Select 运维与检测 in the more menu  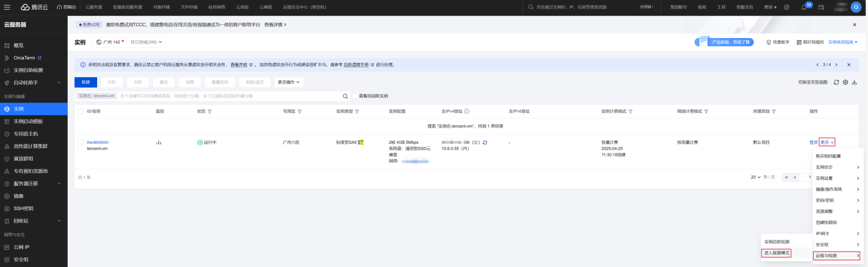pos(837,256)
